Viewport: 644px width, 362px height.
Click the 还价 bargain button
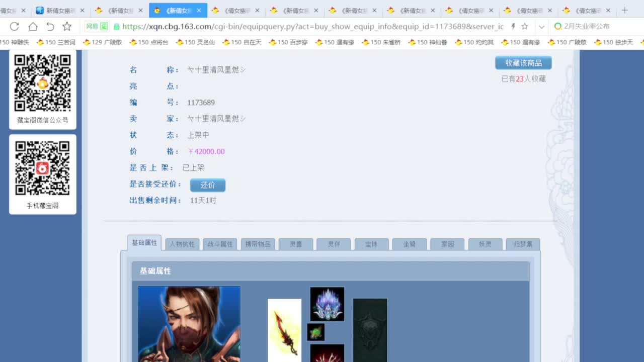208,185
